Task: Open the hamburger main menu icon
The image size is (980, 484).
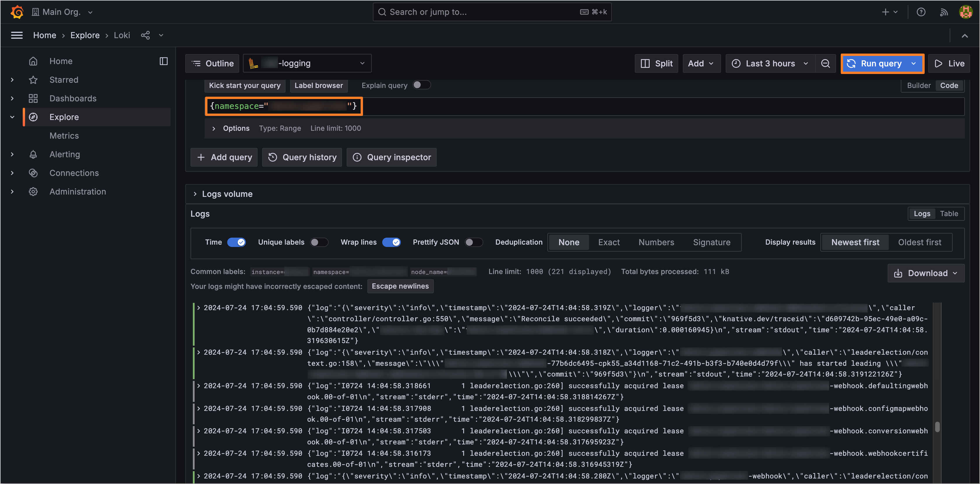Action: [x=17, y=35]
